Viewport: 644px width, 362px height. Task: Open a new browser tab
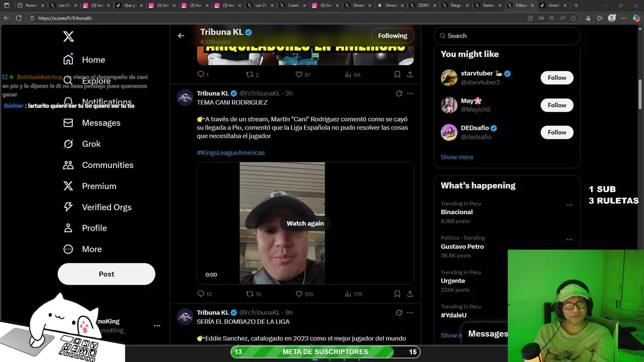point(576,5)
